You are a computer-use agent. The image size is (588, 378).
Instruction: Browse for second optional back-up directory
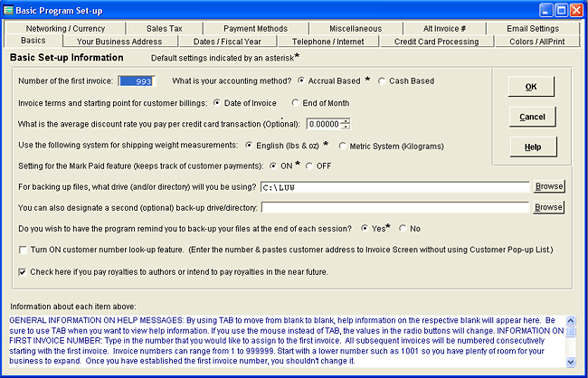coord(548,207)
